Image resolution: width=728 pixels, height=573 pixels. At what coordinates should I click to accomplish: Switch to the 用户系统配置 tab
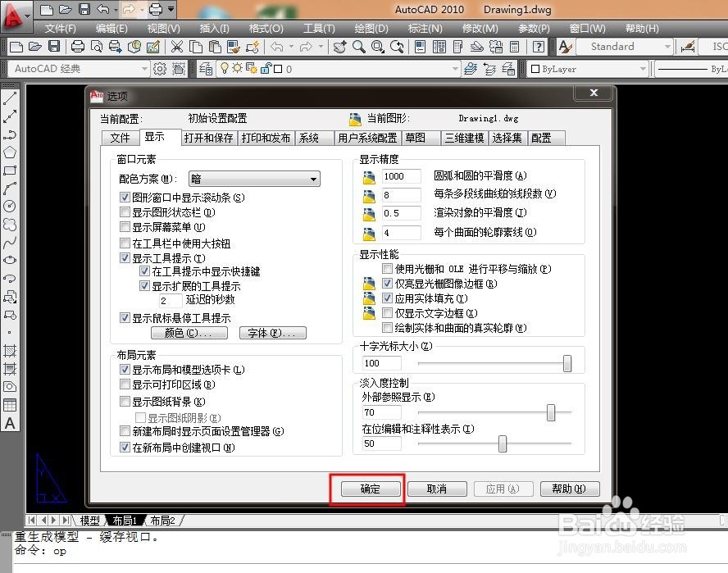click(367, 138)
